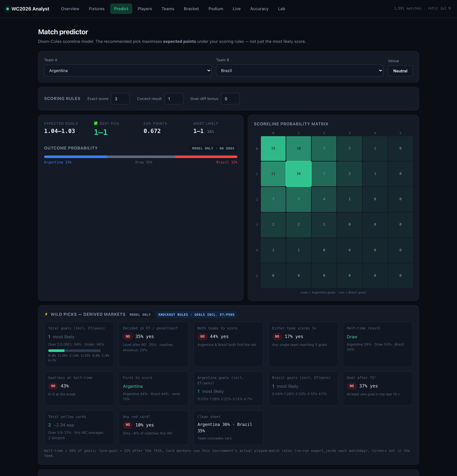Viewport: 457px width, 476px height.
Task: Open the Podium tab
Action: click(x=216, y=9)
